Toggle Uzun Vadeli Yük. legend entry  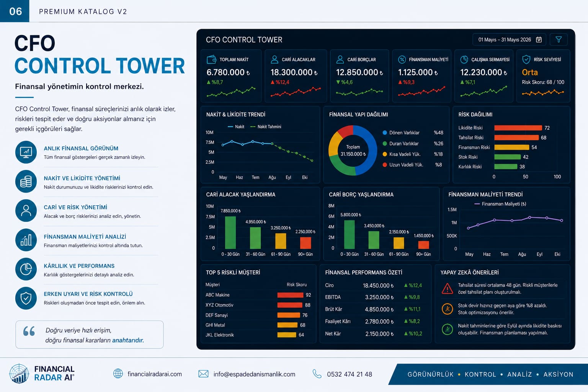click(x=403, y=165)
